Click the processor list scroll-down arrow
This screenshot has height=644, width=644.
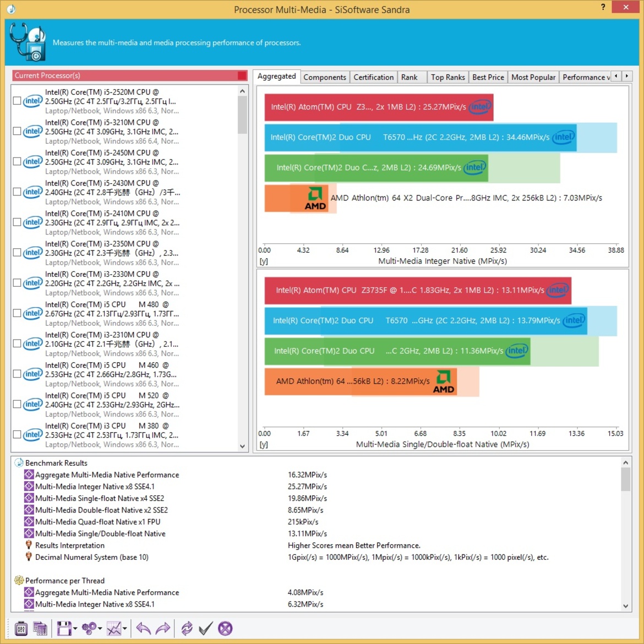tap(242, 446)
